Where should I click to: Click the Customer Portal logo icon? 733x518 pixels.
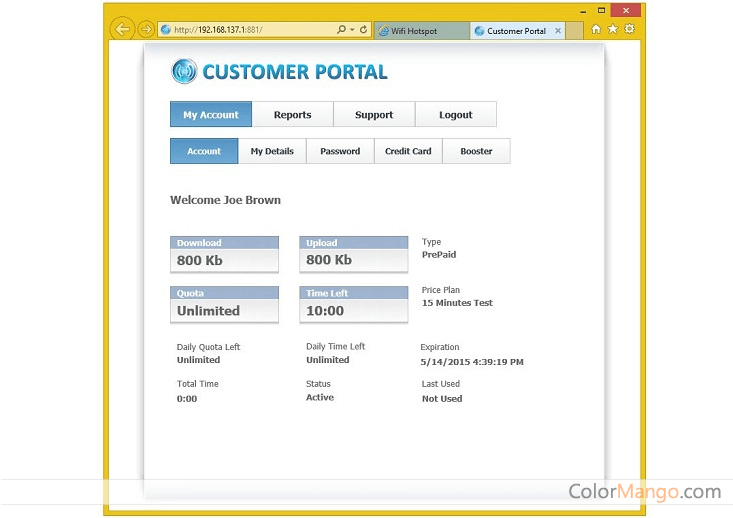coord(184,71)
